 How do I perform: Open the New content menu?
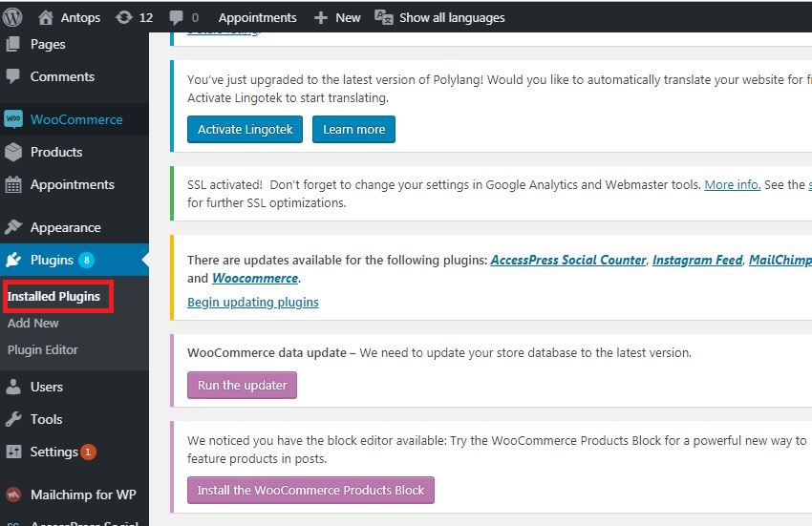[x=348, y=17]
